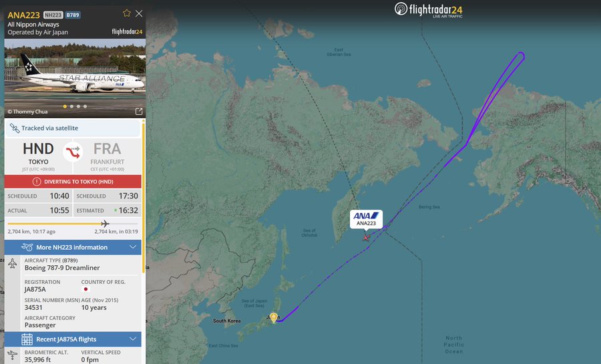Screen dimensions: 601x364
Task: Click the favorite star icon for ANA223
Action: click(126, 13)
